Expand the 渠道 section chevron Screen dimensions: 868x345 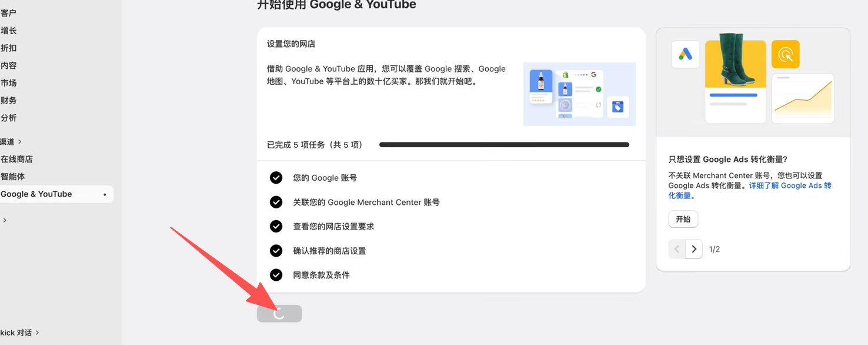tap(20, 142)
